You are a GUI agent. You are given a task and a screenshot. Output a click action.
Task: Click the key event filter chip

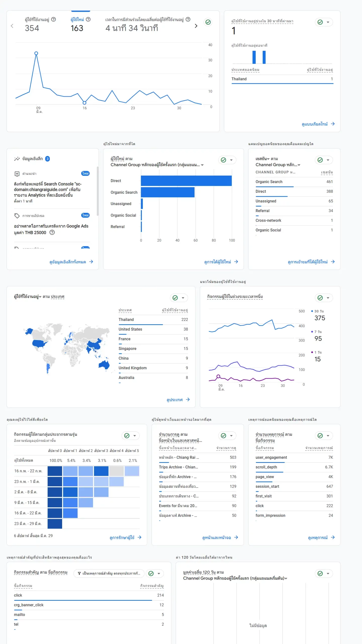(109, 573)
